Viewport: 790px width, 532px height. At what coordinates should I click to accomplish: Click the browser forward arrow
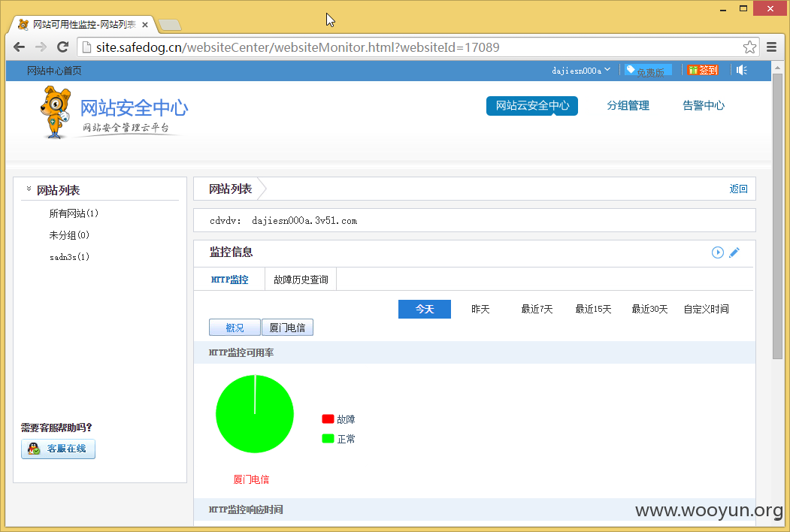(41, 47)
